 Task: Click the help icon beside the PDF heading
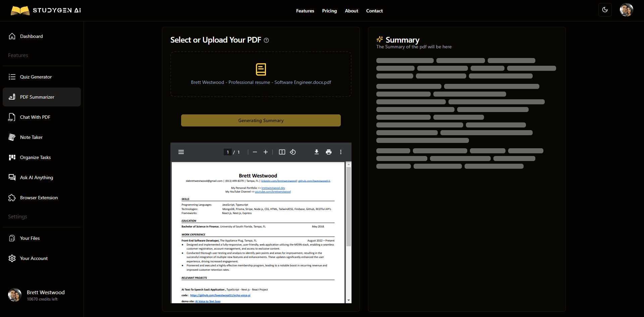click(x=266, y=40)
